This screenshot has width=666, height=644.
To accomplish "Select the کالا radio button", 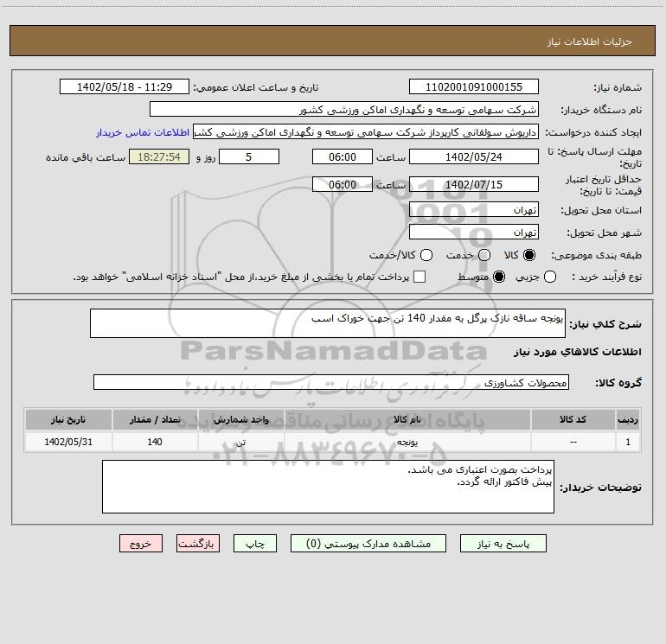I will coord(529,255).
